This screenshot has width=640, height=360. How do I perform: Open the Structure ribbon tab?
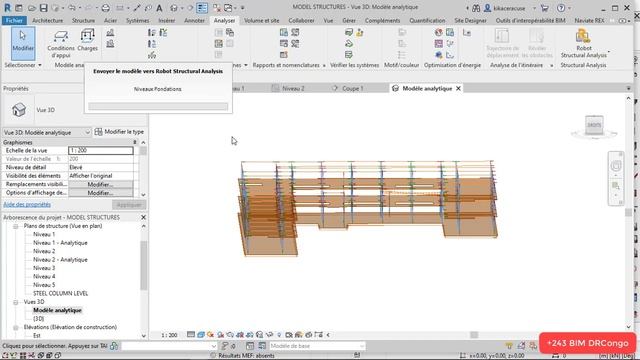[83, 20]
